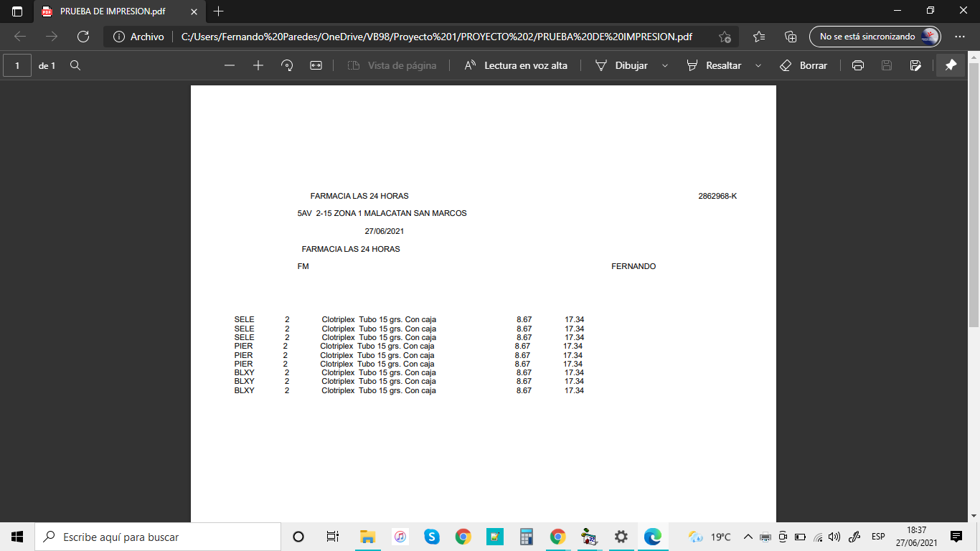Screen dimensions: 980x551
Task: Zoom in with the plus icon
Action: click(258, 65)
